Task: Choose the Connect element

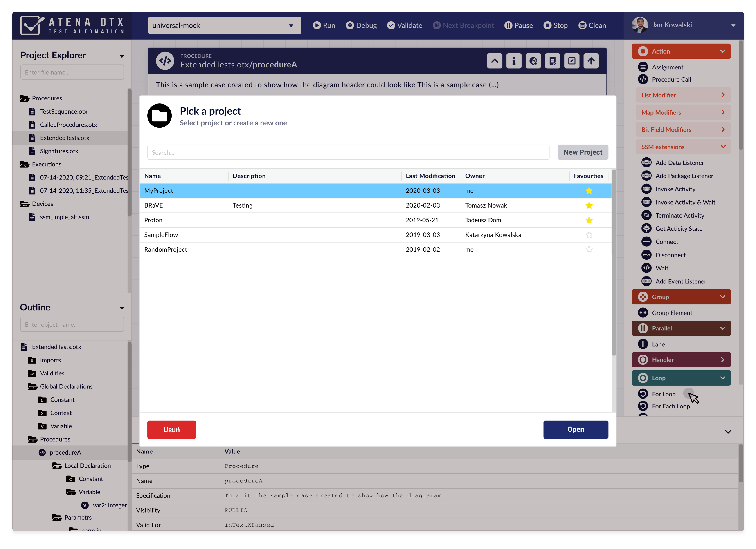Action: [x=660, y=242]
